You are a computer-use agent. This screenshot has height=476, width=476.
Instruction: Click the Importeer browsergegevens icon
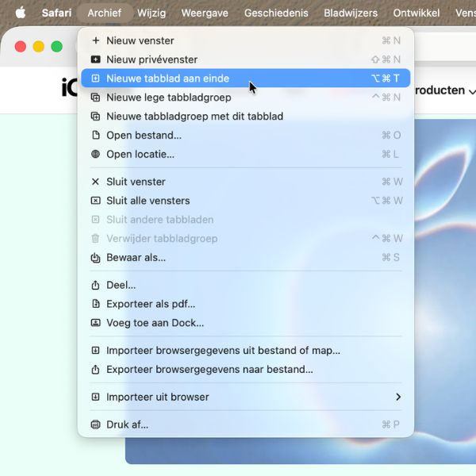point(96,351)
